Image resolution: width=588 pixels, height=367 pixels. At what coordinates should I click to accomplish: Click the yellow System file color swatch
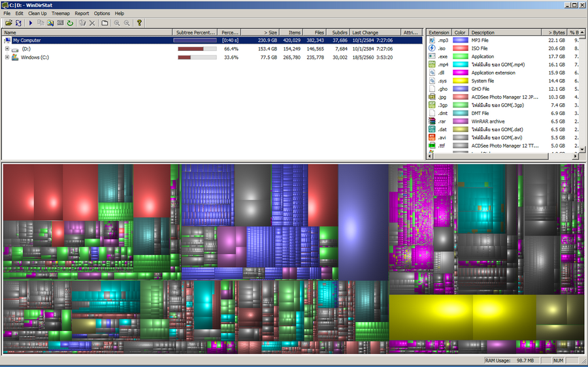click(461, 81)
